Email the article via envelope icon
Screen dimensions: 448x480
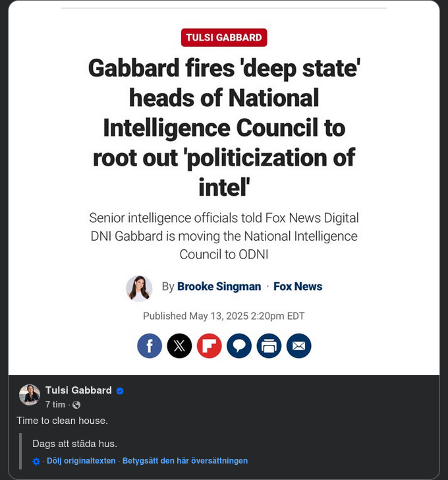pyautogui.click(x=298, y=345)
